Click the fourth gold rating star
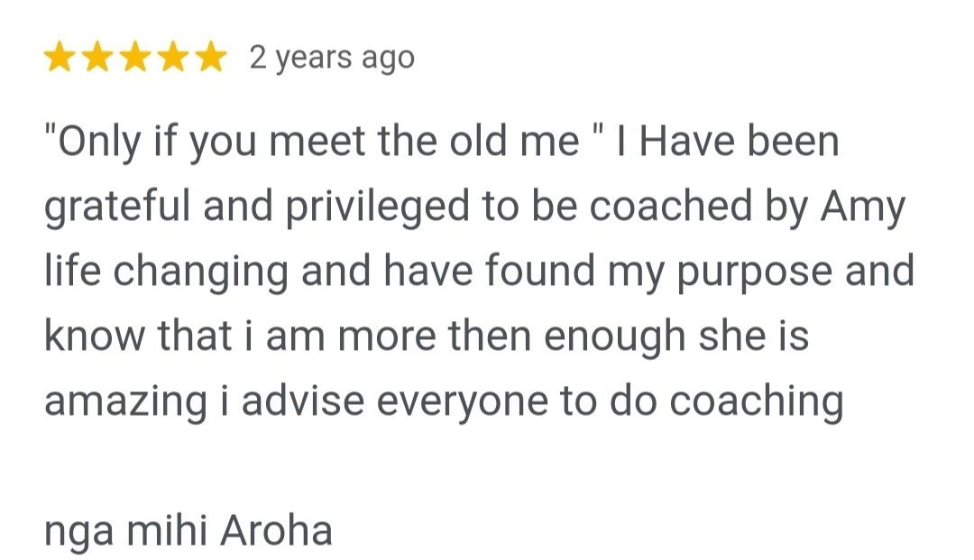 (x=173, y=57)
